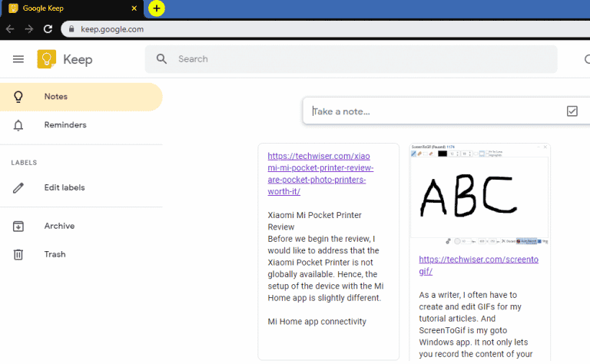The height and width of the screenshot is (364, 590).
Task: Click the Notes lightbulb icon
Action: [18, 97]
